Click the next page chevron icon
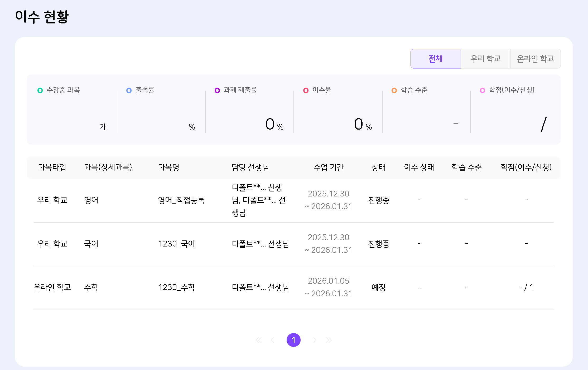Image resolution: width=588 pixels, height=370 pixels. pos(315,340)
